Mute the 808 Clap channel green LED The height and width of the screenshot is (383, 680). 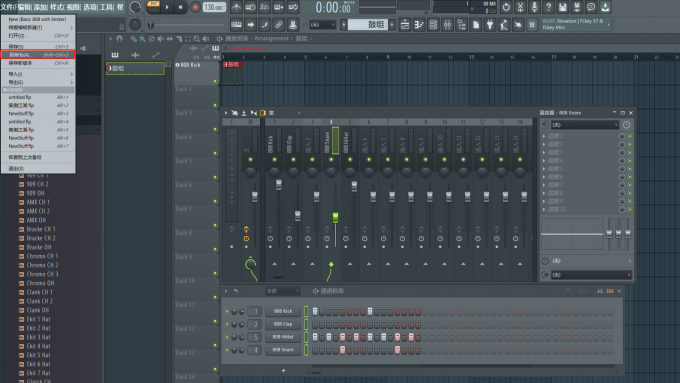tap(227, 324)
